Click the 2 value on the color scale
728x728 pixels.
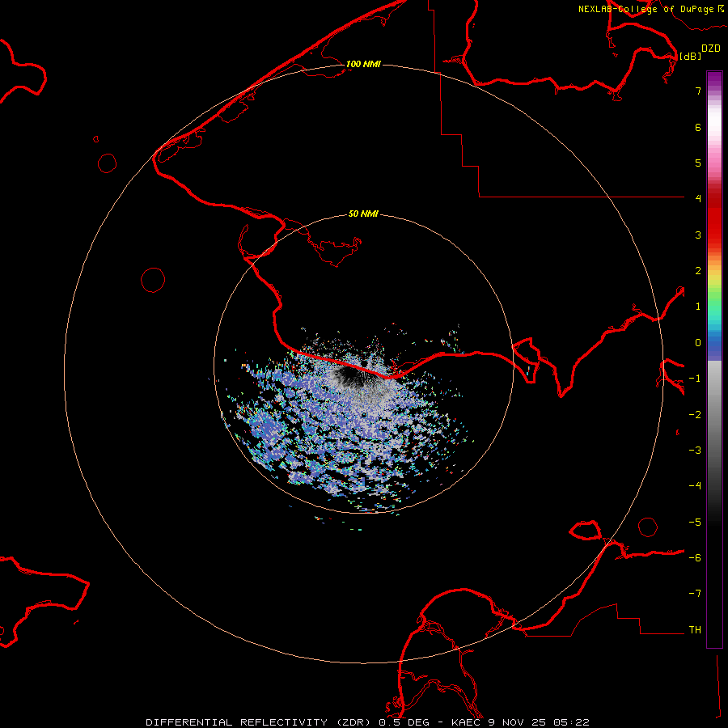click(698, 271)
